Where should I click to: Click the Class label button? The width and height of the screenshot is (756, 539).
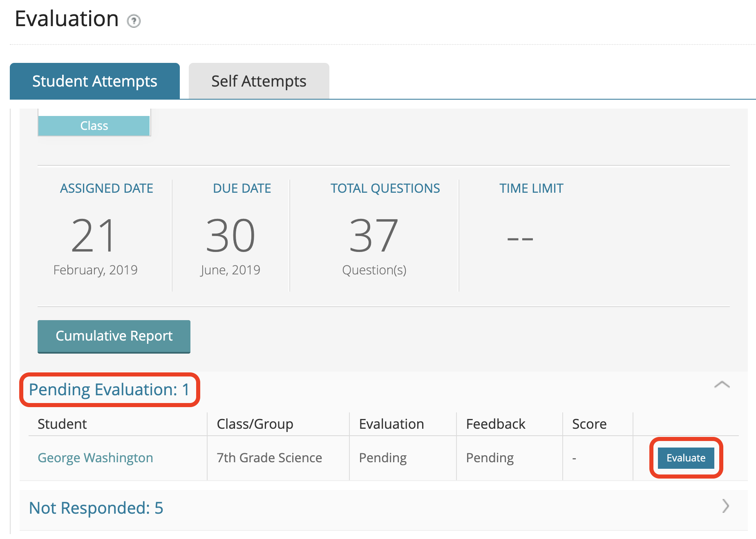coord(94,126)
